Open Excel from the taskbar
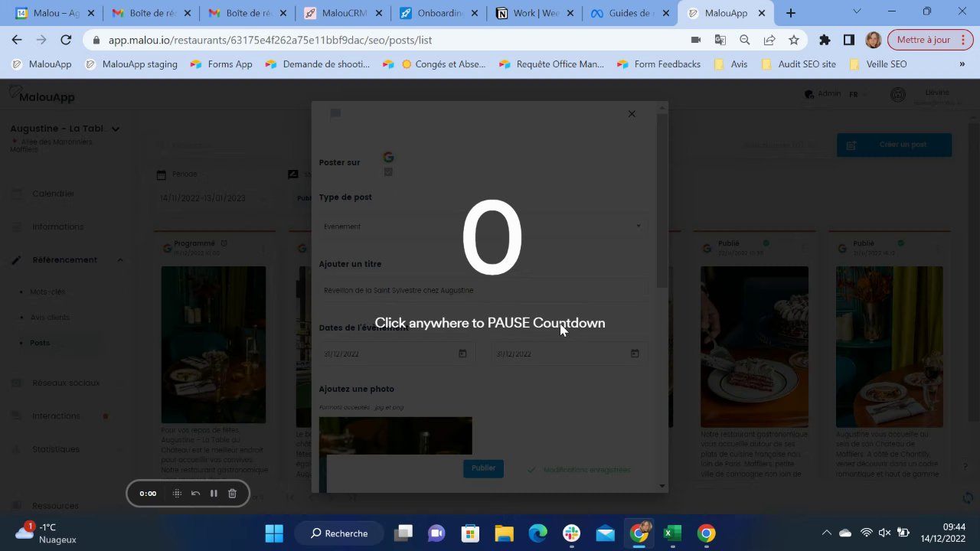 coord(672,533)
